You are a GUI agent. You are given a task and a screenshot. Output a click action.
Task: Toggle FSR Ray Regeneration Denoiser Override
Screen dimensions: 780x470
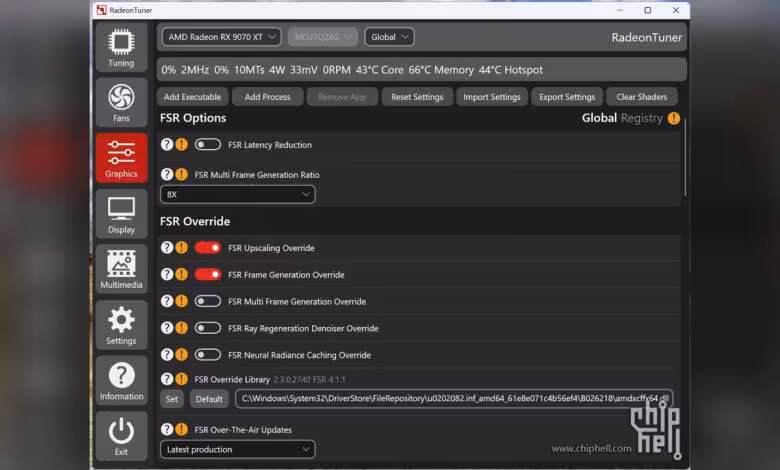(208, 328)
